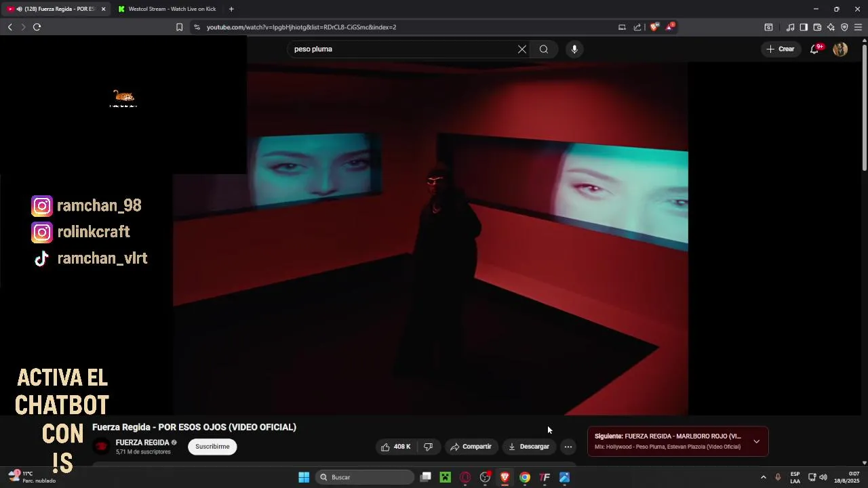
Task: Like the video showing 408 K
Action: 395,447
